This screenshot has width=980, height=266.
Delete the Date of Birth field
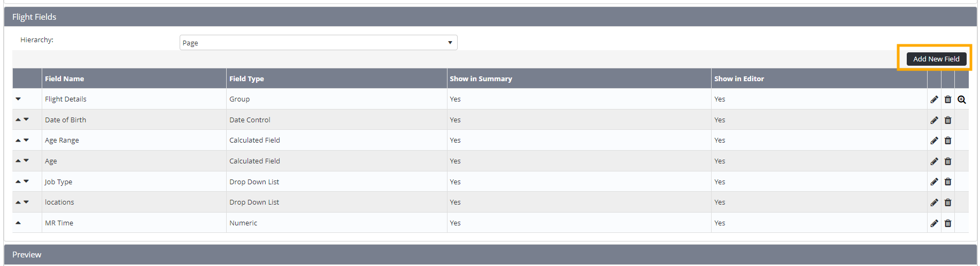click(x=948, y=120)
